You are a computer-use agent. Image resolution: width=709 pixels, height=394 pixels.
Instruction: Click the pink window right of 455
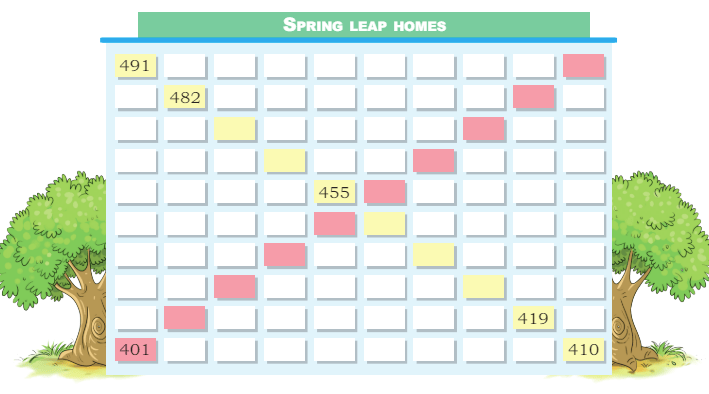(384, 192)
